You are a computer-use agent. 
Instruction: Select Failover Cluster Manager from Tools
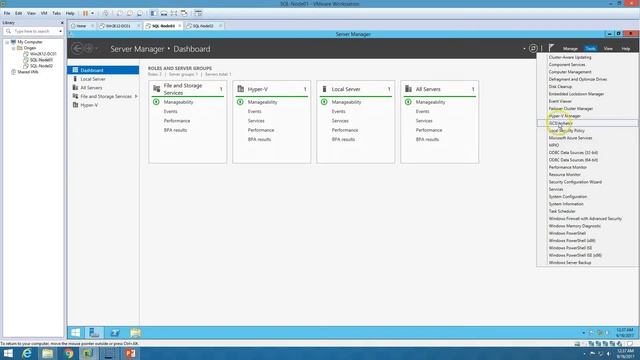(587, 109)
